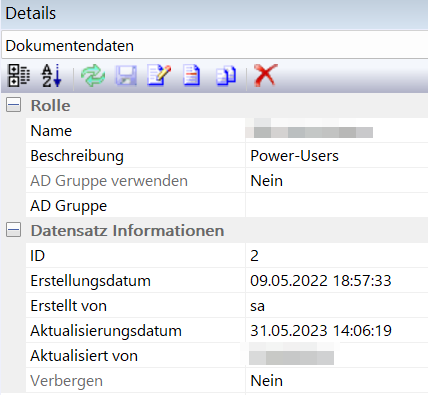The image size is (428, 395).
Task: Click the floppy disk save icon
Action: 126,76
